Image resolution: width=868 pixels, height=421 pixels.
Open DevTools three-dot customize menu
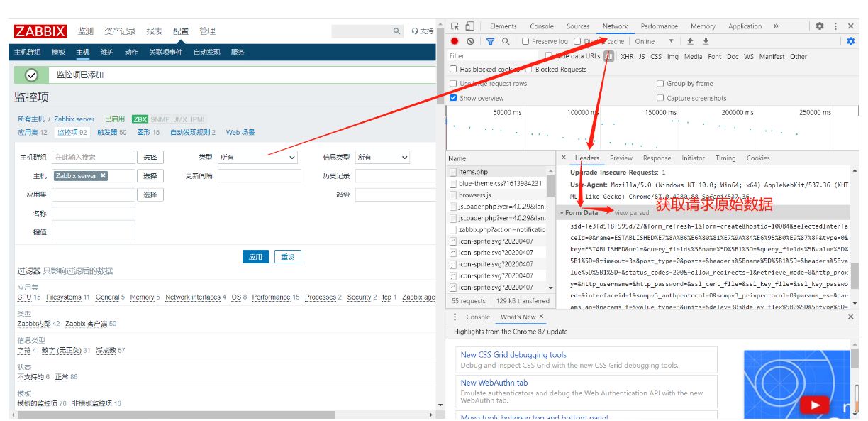(835, 26)
